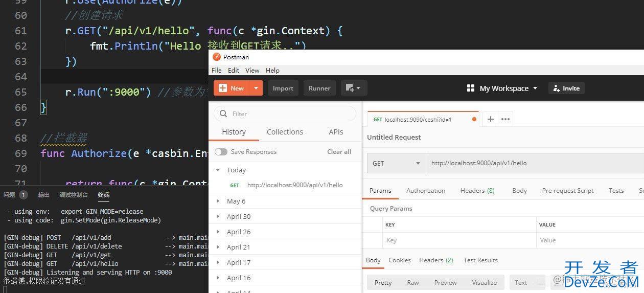Open a new request tab with plus icon
Image resolution: width=644 pixels, height=293 pixels.
coord(490,119)
